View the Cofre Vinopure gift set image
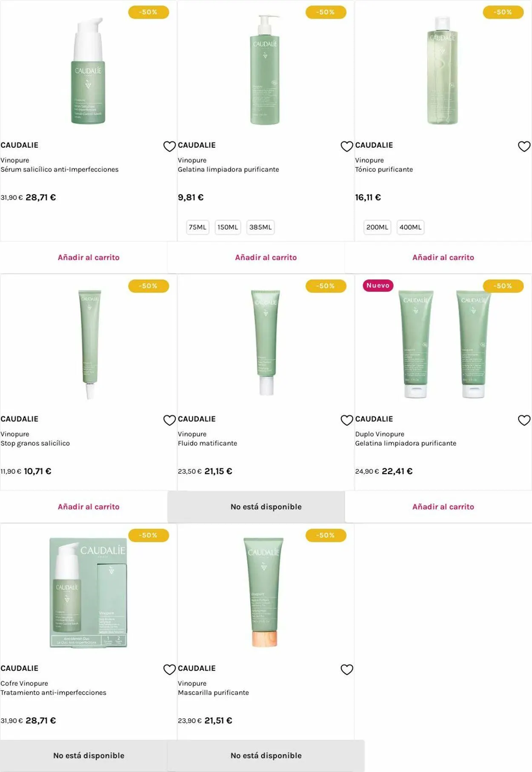The image size is (532, 772). pos(88,592)
